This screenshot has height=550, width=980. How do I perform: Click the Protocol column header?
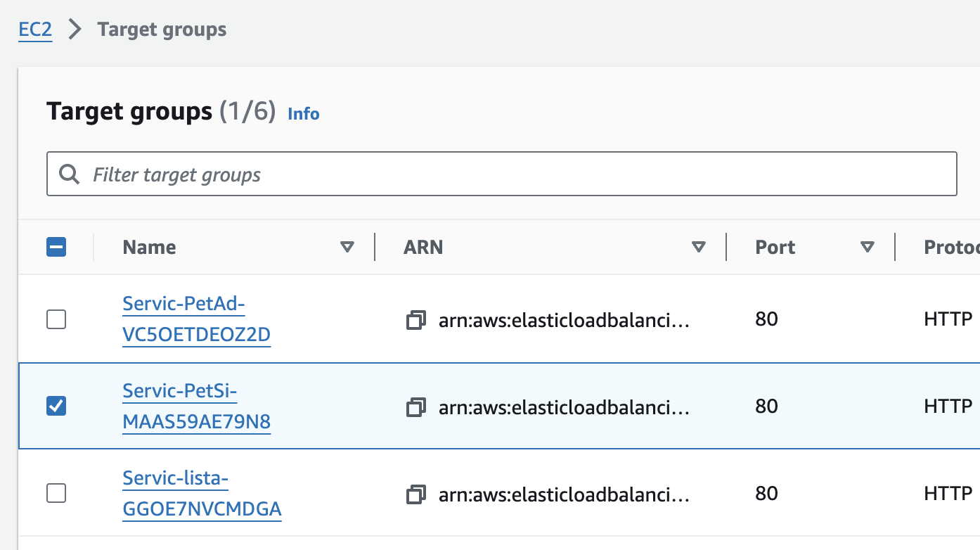coord(952,247)
